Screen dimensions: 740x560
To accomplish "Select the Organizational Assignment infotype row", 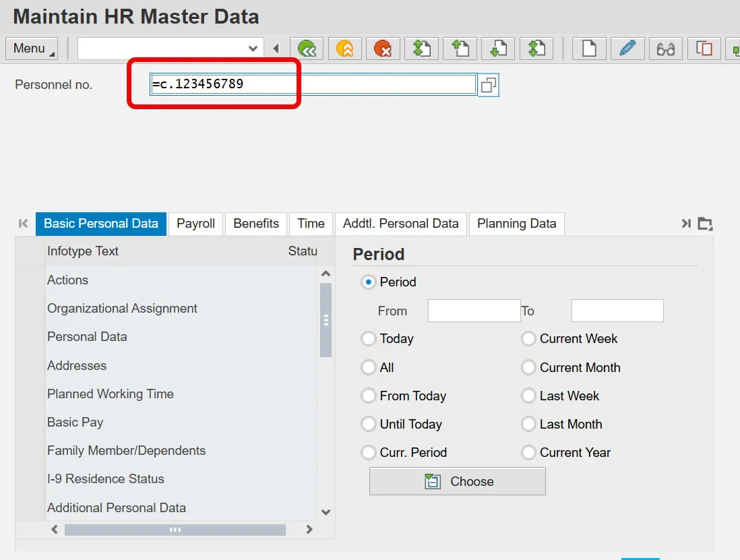I will pos(122,309).
